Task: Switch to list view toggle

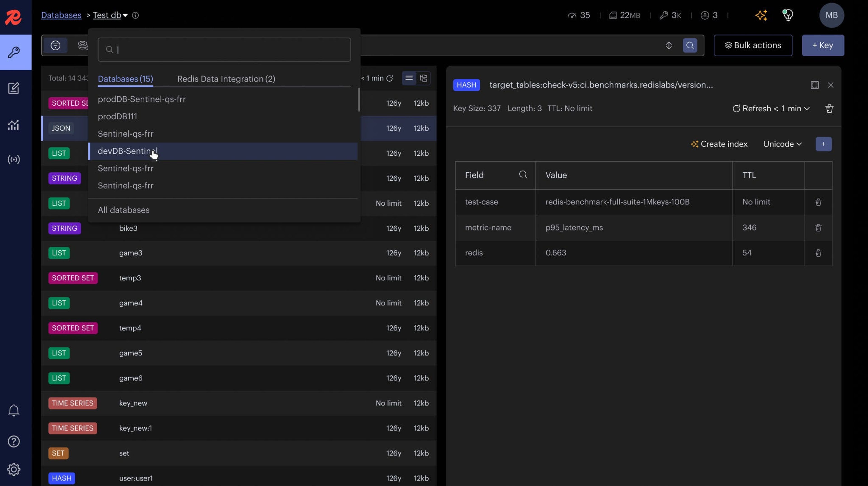Action: click(x=409, y=78)
